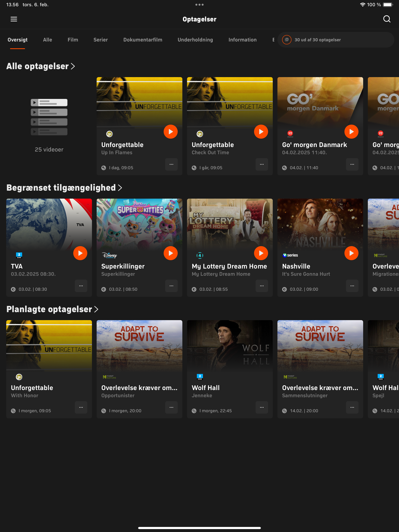399x532 pixels.
Task: Open the 25 videoer playlist tile
Action: (49, 126)
